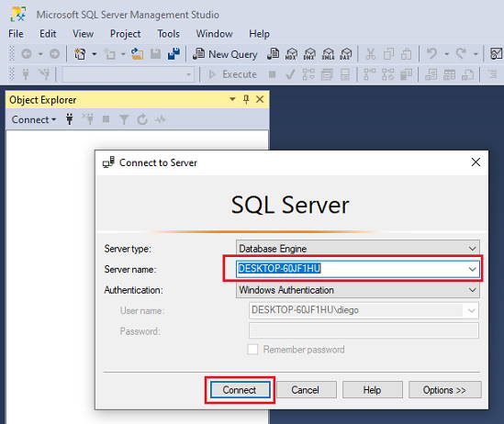The image size is (504, 424).
Task: Open the Project menu
Action: [x=126, y=34]
